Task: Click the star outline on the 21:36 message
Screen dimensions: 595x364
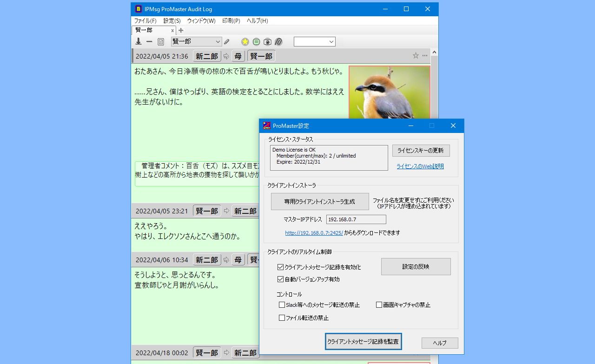Action: (x=415, y=55)
